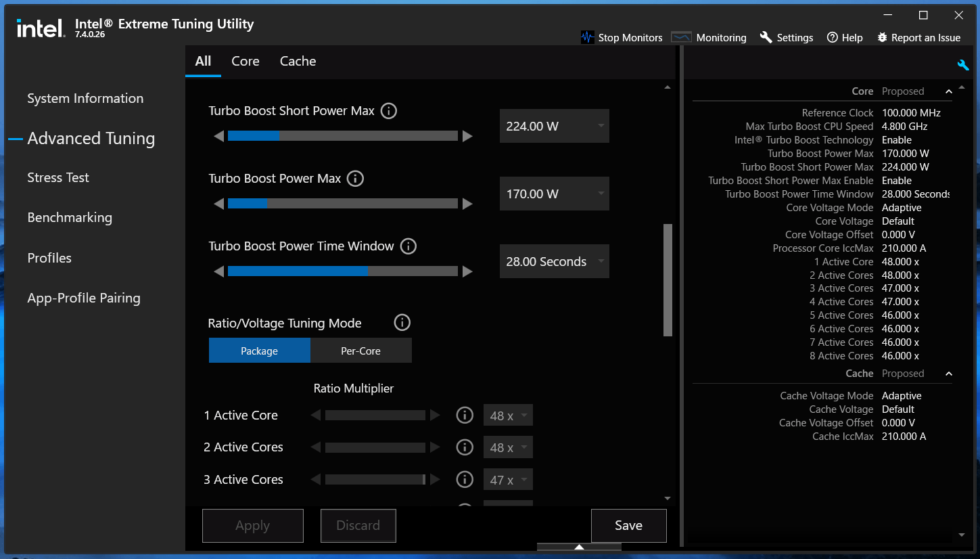Viewport: 980px width, 559px height.
Task: Open App-Profile Pairing
Action: tap(84, 298)
